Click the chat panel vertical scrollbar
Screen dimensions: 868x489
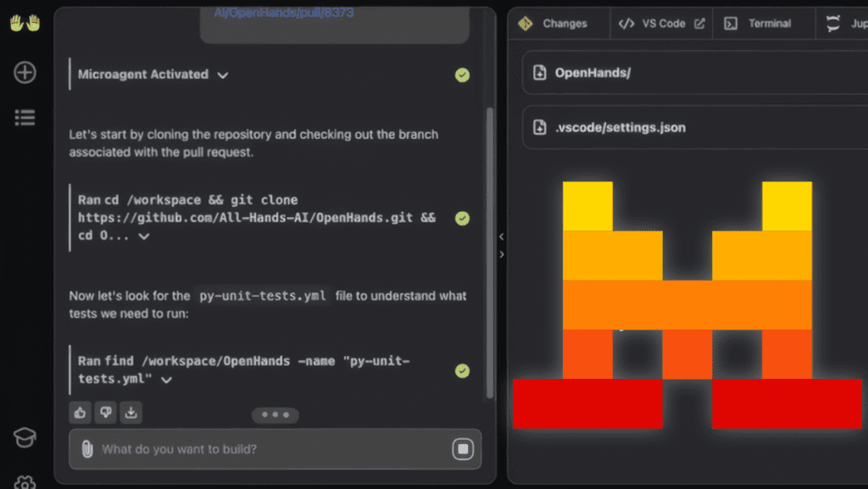(x=489, y=254)
